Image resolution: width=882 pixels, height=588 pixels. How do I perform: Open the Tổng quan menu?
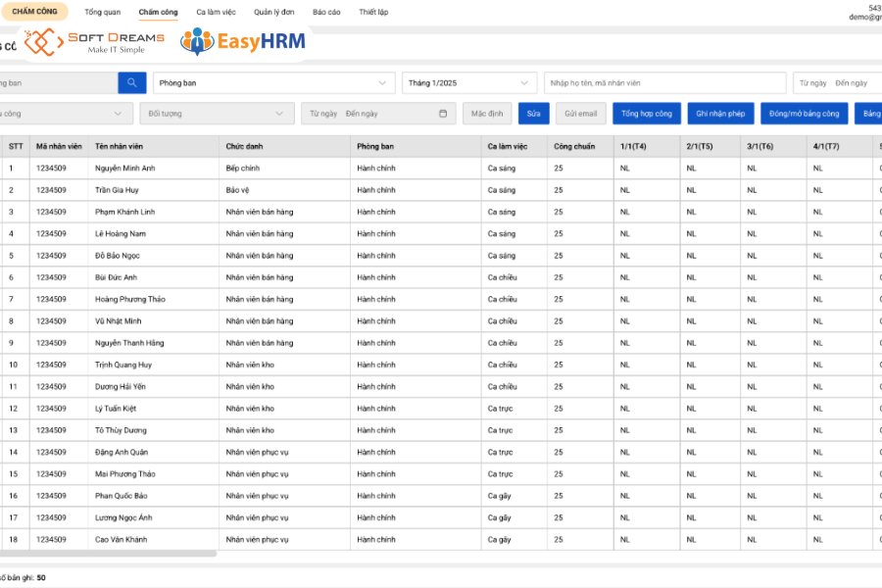click(102, 12)
